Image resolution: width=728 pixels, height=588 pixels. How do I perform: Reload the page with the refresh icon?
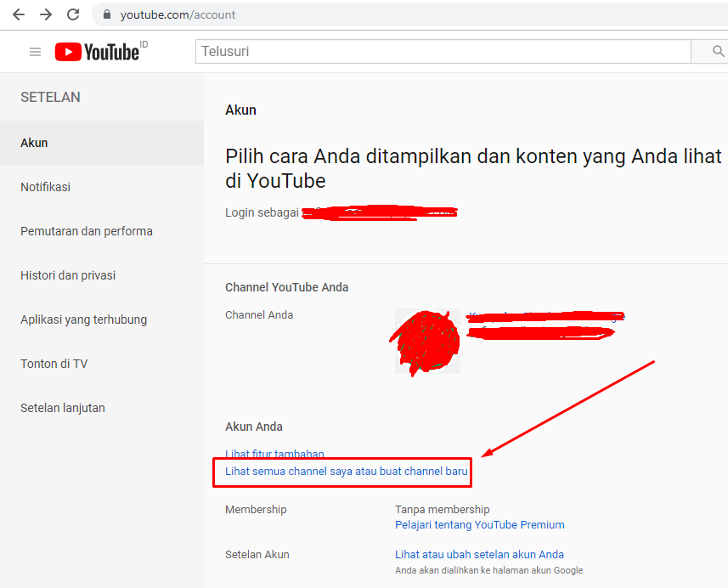click(73, 14)
